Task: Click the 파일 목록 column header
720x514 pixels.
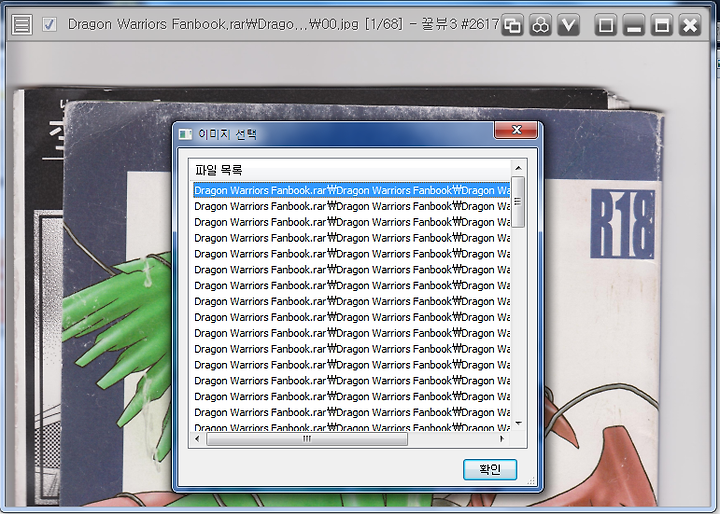Action: 350,170
